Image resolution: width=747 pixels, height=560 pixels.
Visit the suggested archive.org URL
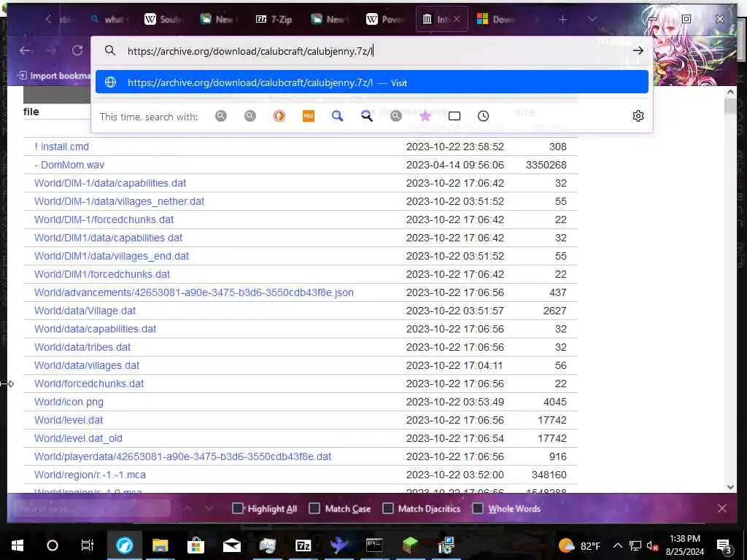[x=371, y=82]
